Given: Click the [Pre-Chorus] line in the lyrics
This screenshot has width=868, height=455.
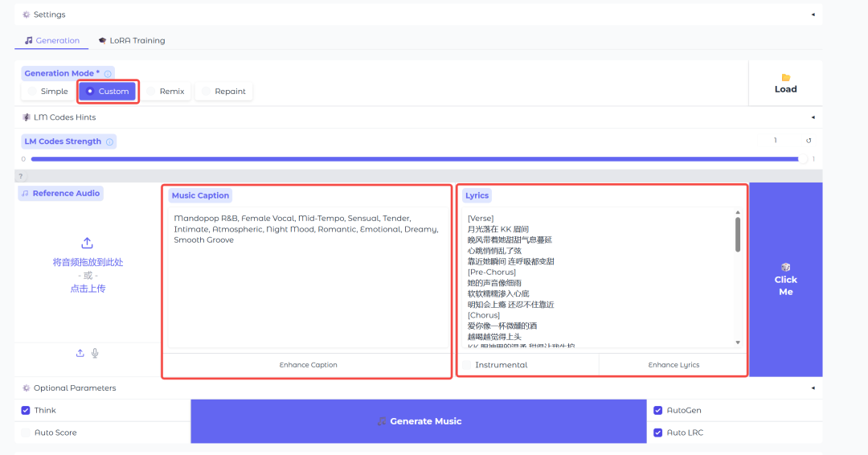Looking at the screenshot, I should coord(492,273).
